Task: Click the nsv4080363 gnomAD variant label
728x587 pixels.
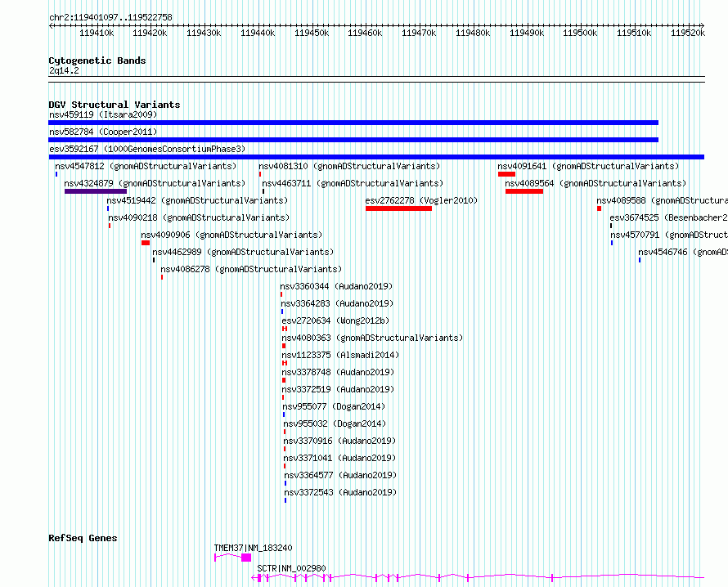Action: point(372,338)
